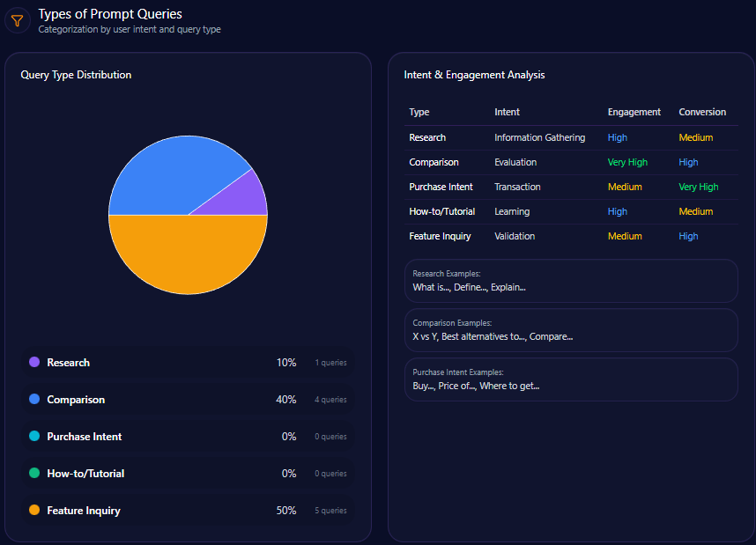Open the Research Examples card
The width and height of the screenshot is (756, 545).
[571, 281]
